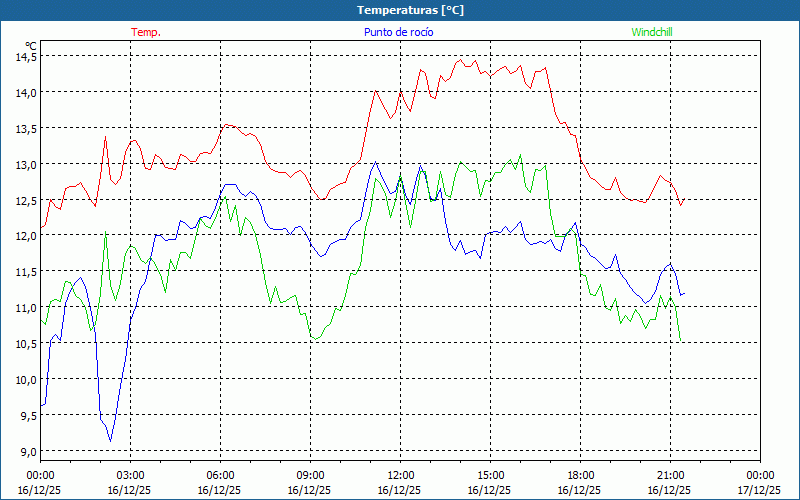Click the right end of the green windchill line

pos(681,342)
